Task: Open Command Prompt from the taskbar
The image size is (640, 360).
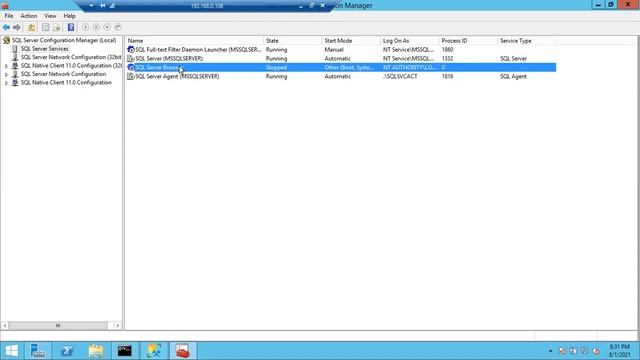Action: [124, 351]
